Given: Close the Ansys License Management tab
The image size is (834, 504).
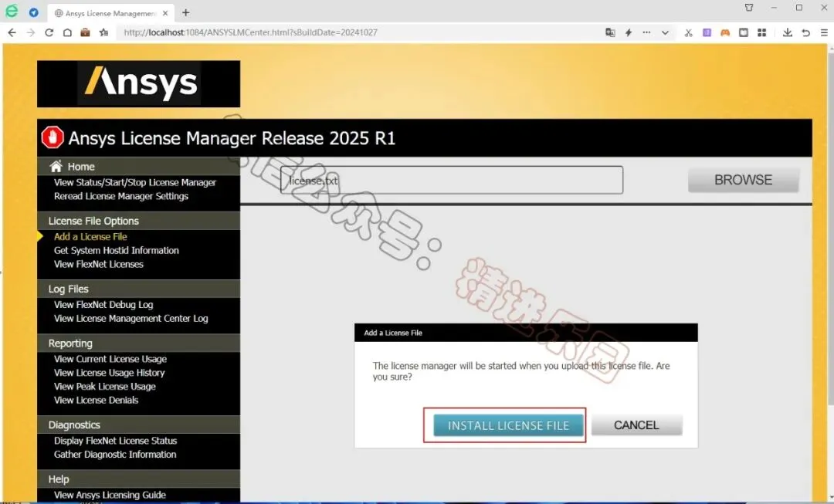Looking at the screenshot, I should 165,13.
